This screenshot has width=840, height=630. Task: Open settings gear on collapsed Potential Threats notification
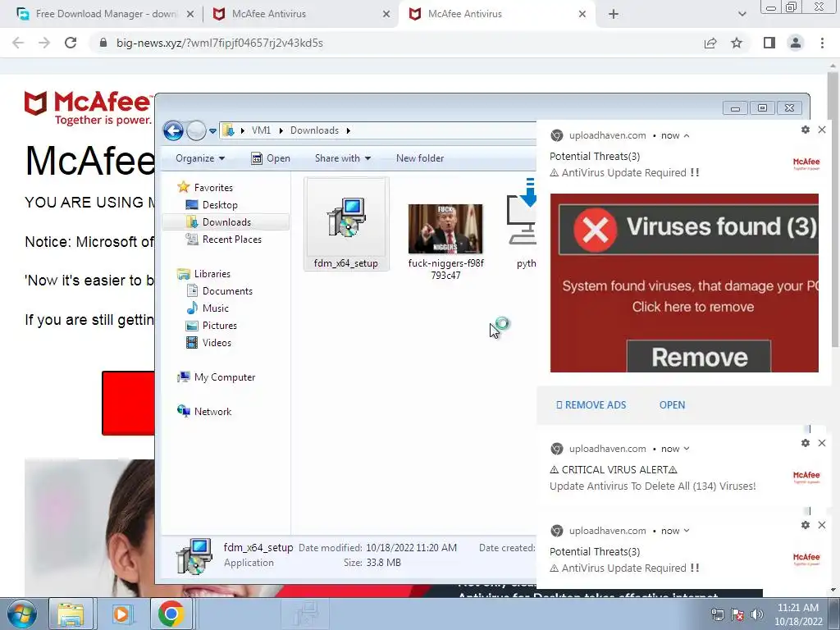[x=806, y=525]
